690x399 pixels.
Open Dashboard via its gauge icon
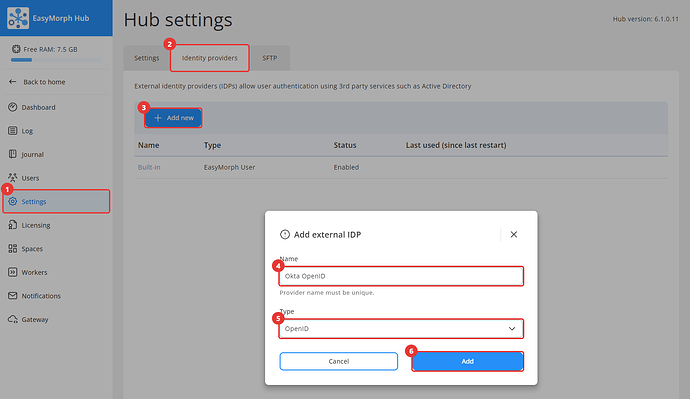(13, 107)
